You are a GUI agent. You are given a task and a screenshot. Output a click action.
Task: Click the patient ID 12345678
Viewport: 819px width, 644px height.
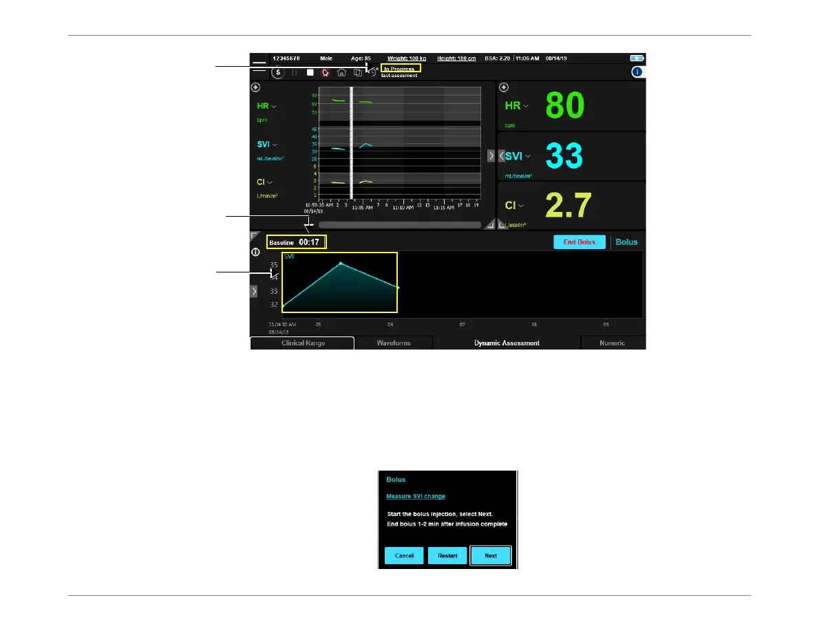[x=286, y=58]
